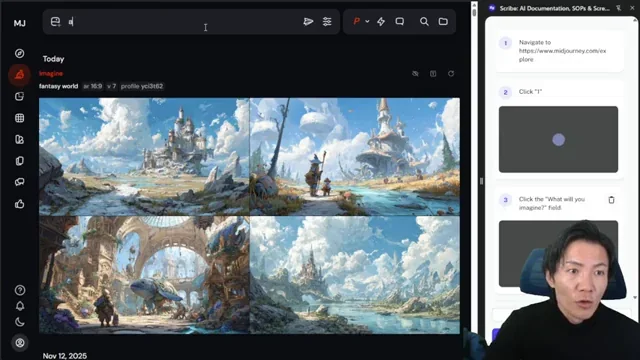Close the Scribe side panel
This screenshot has height=360, width=640.
[632, 8]
